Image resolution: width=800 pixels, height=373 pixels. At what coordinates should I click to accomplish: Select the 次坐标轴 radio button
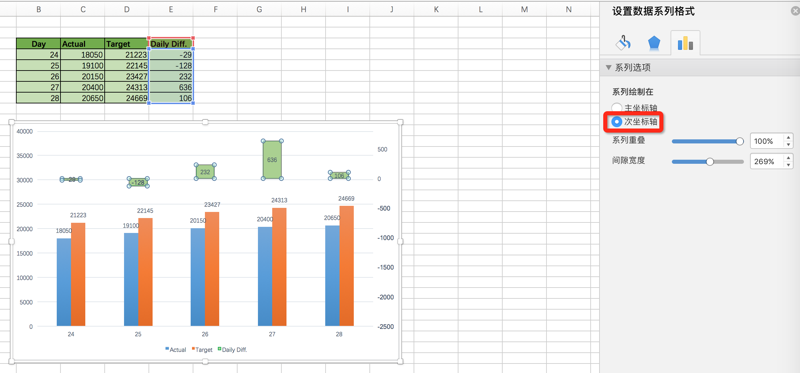(617, 121)
